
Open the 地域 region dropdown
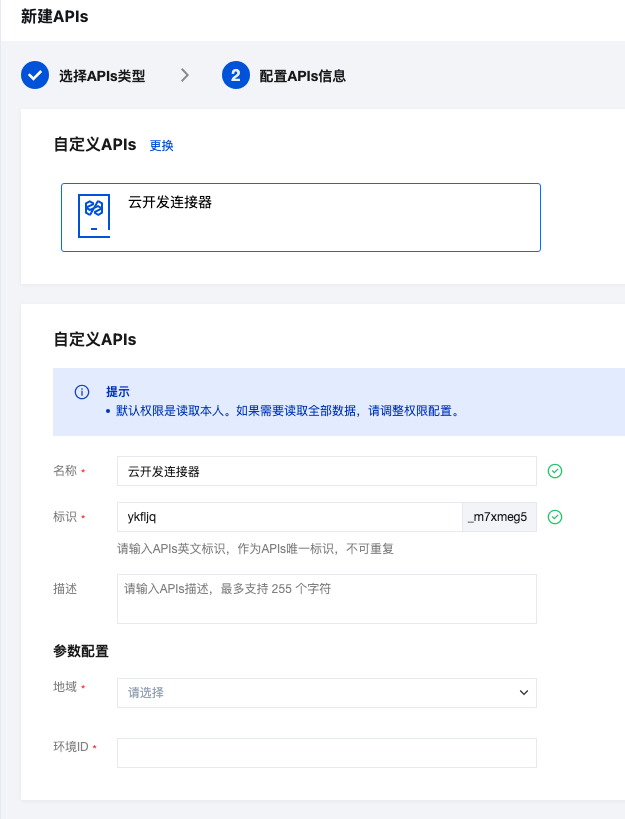327,693
